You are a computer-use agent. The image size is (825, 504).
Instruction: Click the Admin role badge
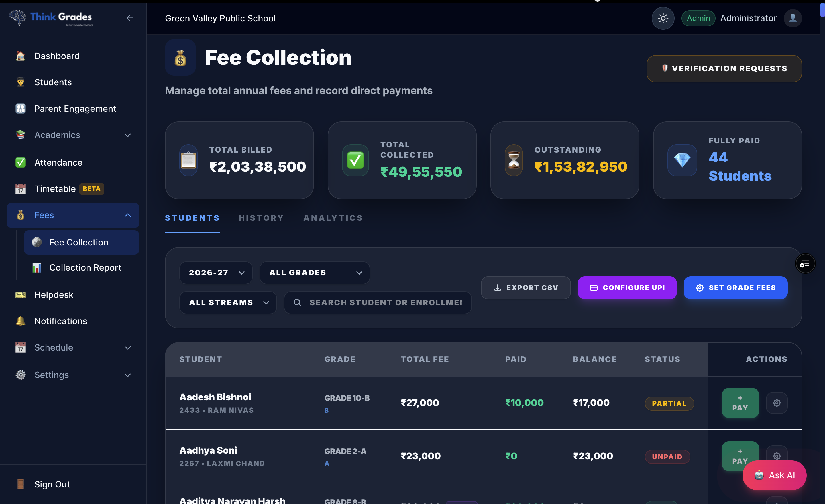[x=698, y=18]
